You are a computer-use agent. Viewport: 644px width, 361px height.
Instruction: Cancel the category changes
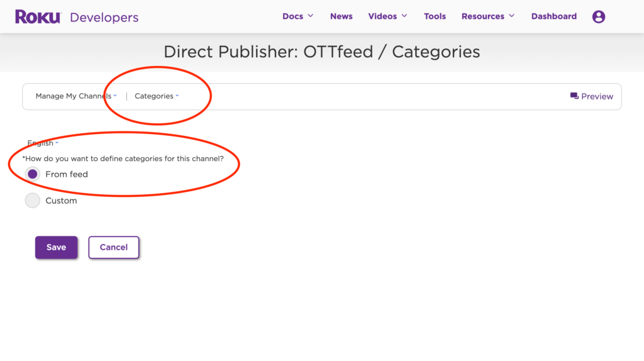click(x=114, y=247)
